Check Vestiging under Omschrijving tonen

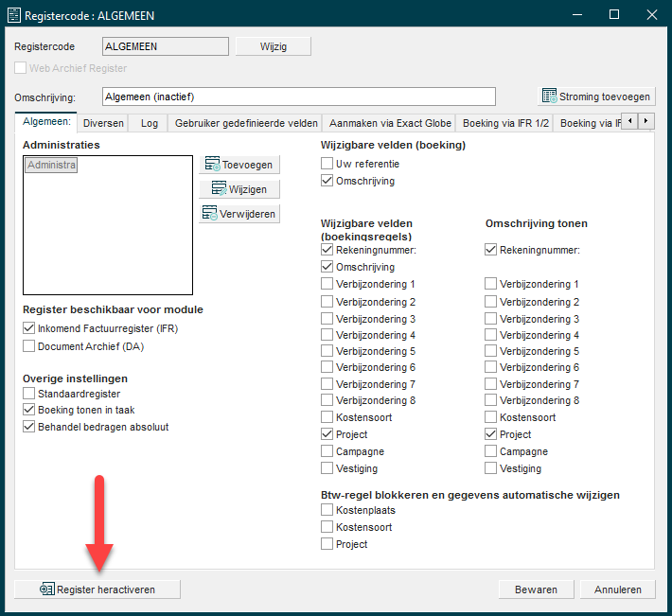[490, 468]
